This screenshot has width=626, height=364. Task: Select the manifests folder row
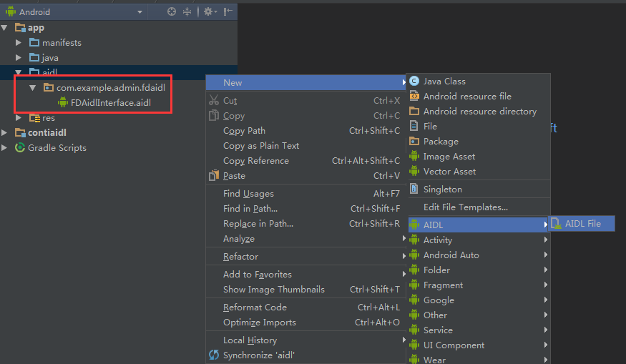pyautogui.click(x=119, y=42)
